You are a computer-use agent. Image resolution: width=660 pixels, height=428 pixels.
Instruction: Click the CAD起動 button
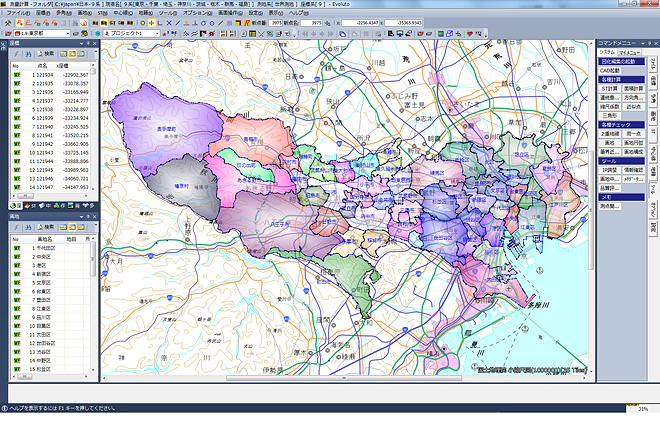pos(609,71)
